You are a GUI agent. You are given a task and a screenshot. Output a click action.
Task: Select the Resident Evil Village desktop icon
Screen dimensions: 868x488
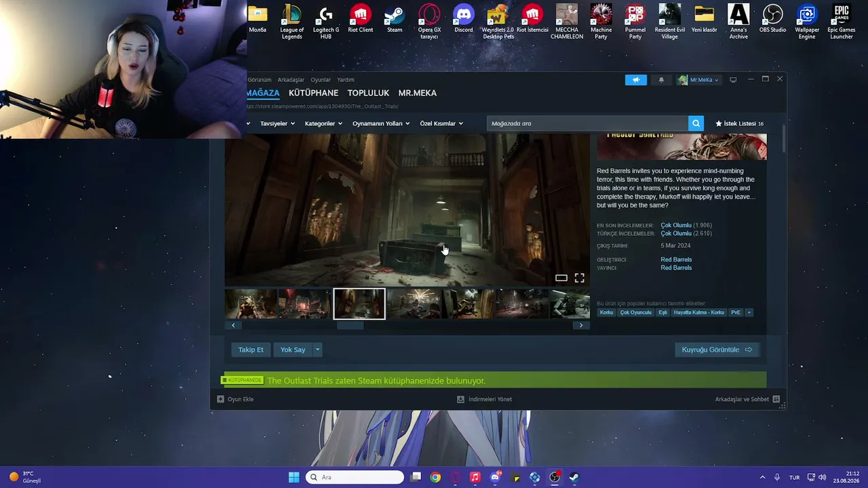click(669, 22)
